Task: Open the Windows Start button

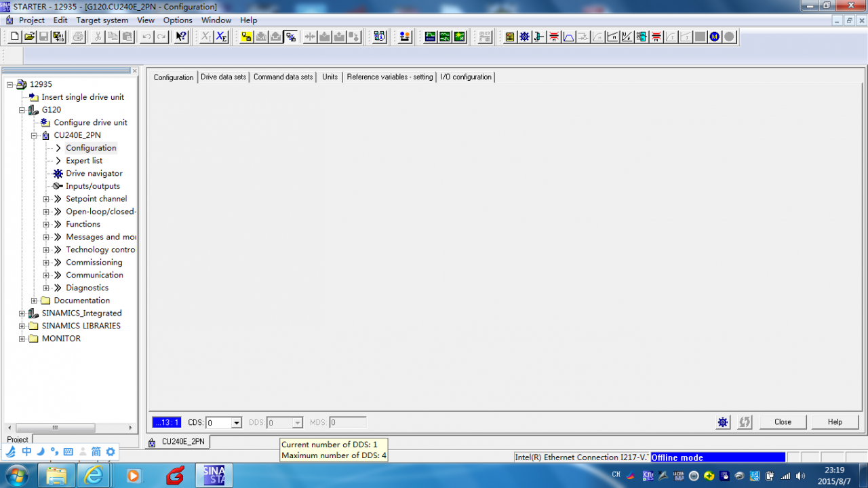Action: click(x=16, y=475)
